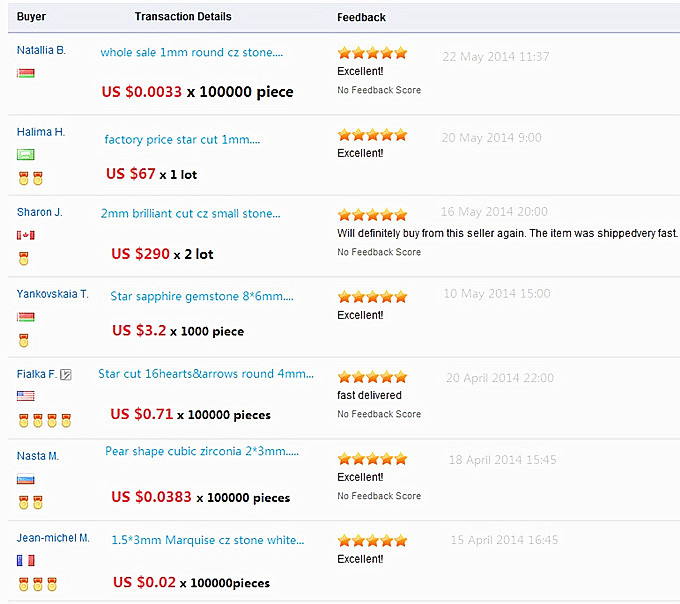
Task: Open buyer profile Natallia B.
Action: pyautogui.click(x=41, y=50)
